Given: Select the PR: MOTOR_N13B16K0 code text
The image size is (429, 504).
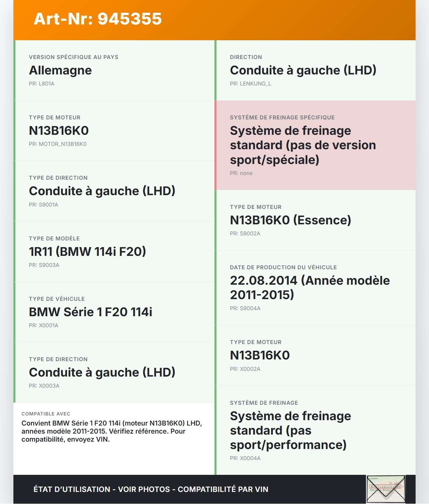Looking at the screenshot, I should click(58, 144).
